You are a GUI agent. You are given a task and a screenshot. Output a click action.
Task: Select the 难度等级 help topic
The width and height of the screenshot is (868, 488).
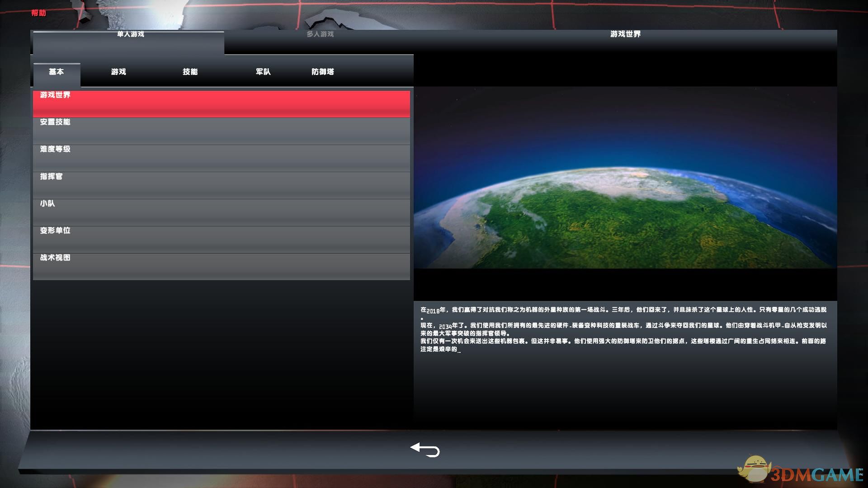point(221,158)
